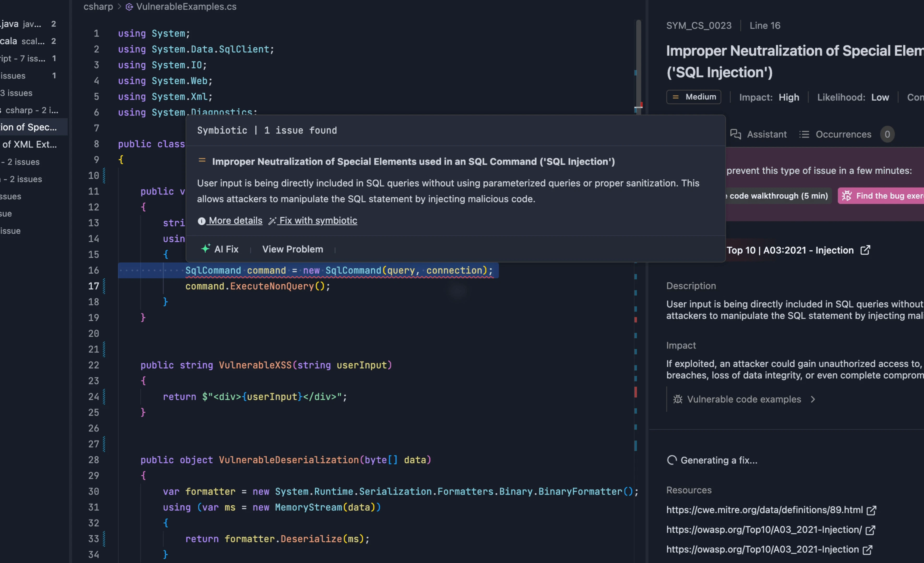Click VulnerableExamples.cs breadcrumb

[x=186, y=6]
